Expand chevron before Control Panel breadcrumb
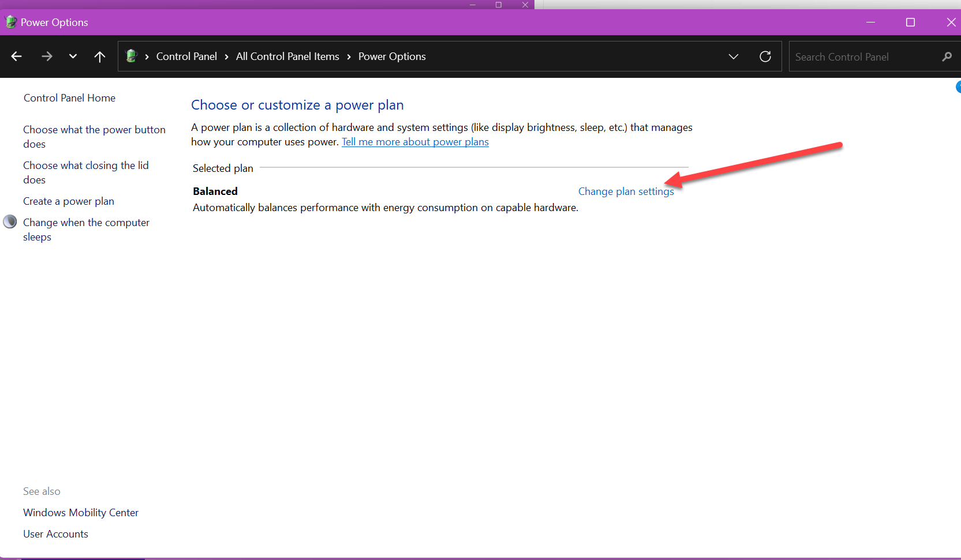961x560 pixels. [147, 57]
